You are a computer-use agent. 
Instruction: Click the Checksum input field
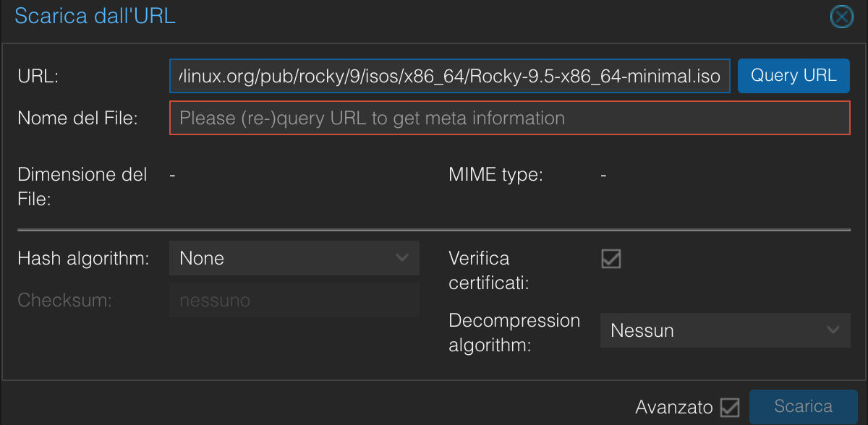(x=294, y=300)
